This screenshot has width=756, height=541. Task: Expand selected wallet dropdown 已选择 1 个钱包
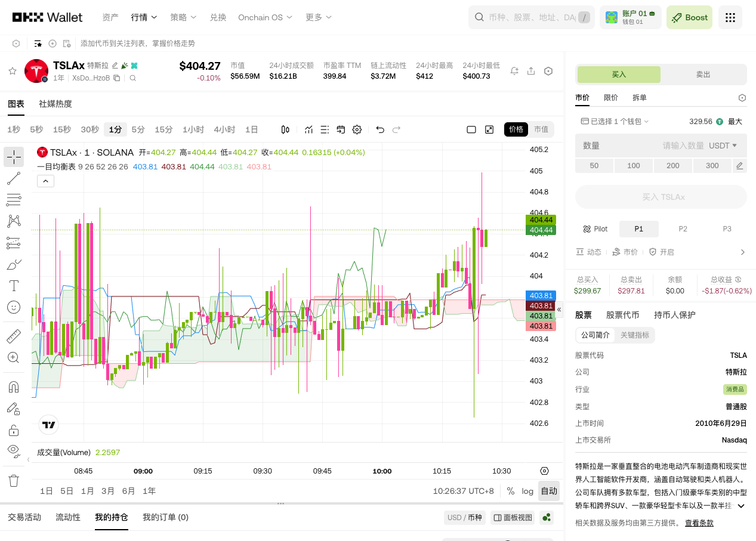tap(615, 121)
